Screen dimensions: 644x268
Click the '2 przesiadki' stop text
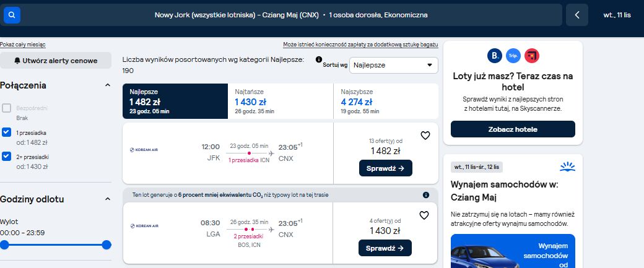[248, 236]
